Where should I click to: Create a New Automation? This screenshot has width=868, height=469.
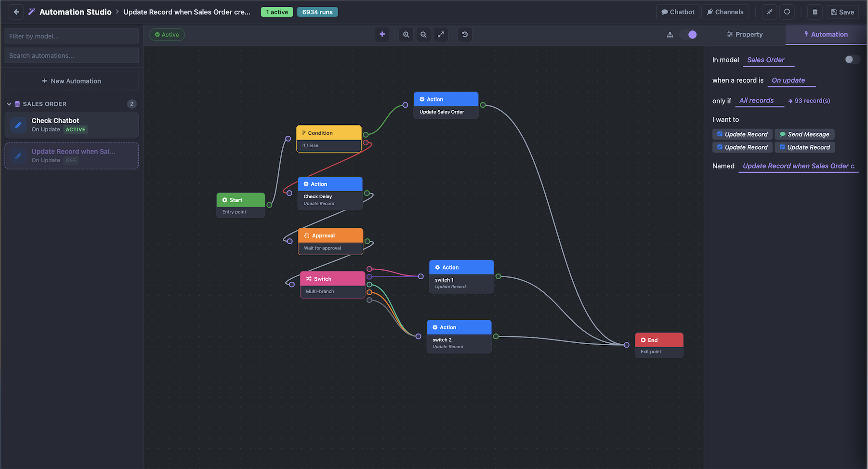click(x=71, y=80)
